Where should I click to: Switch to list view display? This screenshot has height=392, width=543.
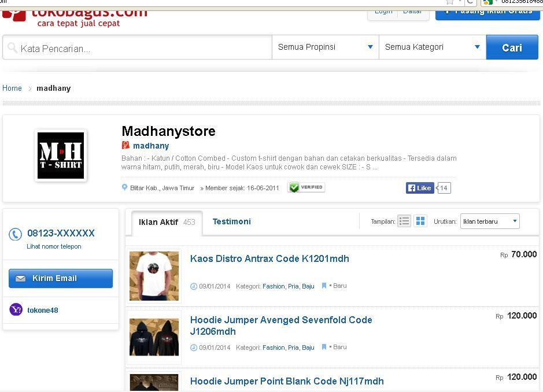click(404, 221)
